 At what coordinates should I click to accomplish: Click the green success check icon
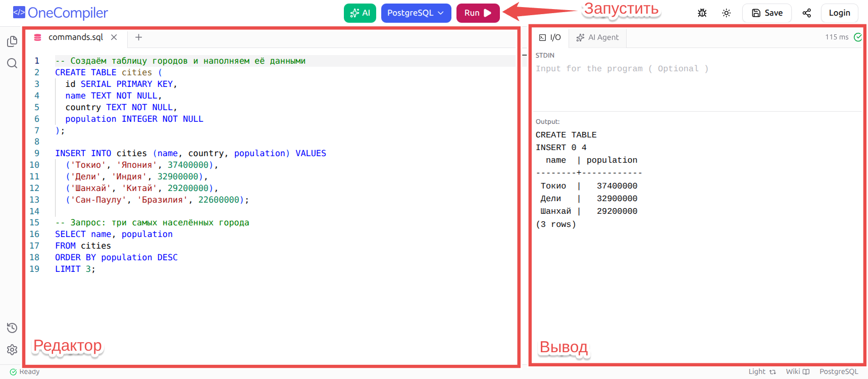click(857, 37)
